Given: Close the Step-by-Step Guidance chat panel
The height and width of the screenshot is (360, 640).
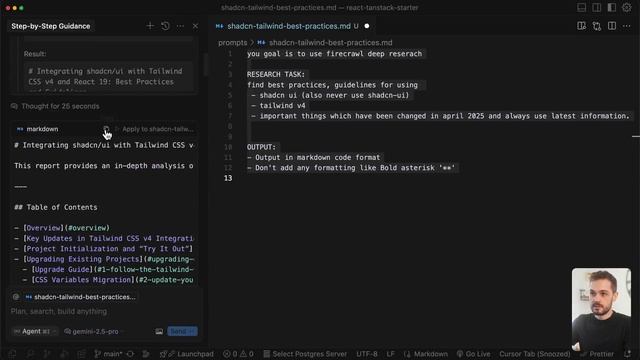Looking at the screenshot, I should (x=195, y=26).
